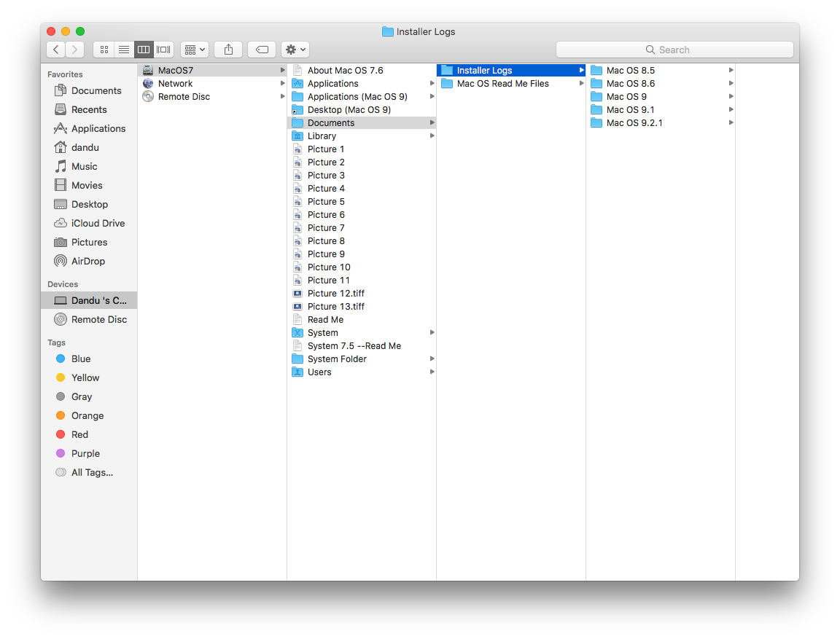This screenshot has width=840, height=639.
Task: Filter by the Gray tag
Action: click(x=89, y=396)
